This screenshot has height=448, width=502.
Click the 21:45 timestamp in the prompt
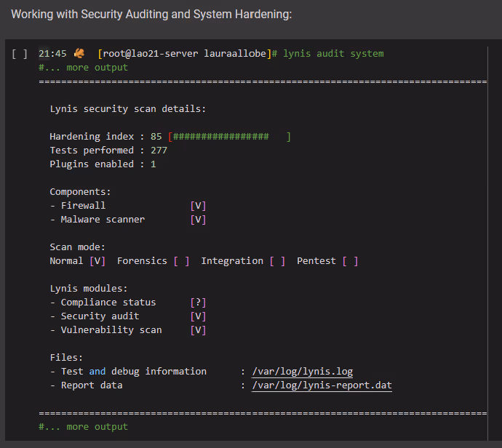point(52,54)
